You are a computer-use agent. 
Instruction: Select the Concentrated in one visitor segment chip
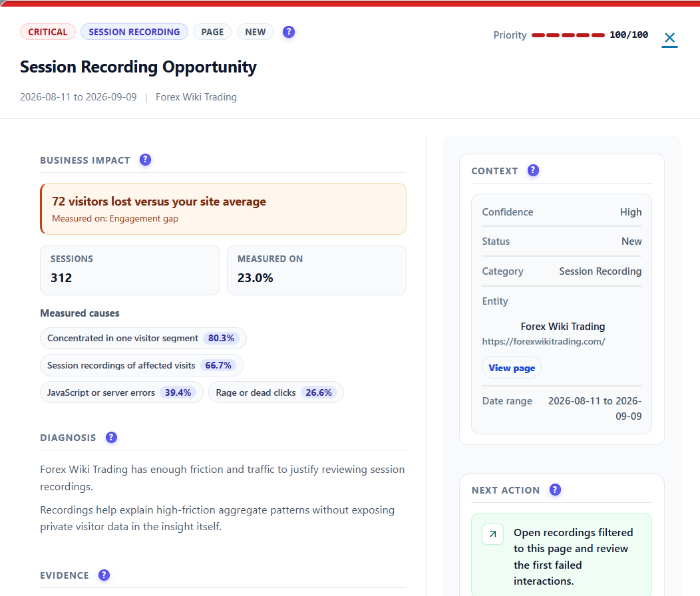[x=143, y=339]
